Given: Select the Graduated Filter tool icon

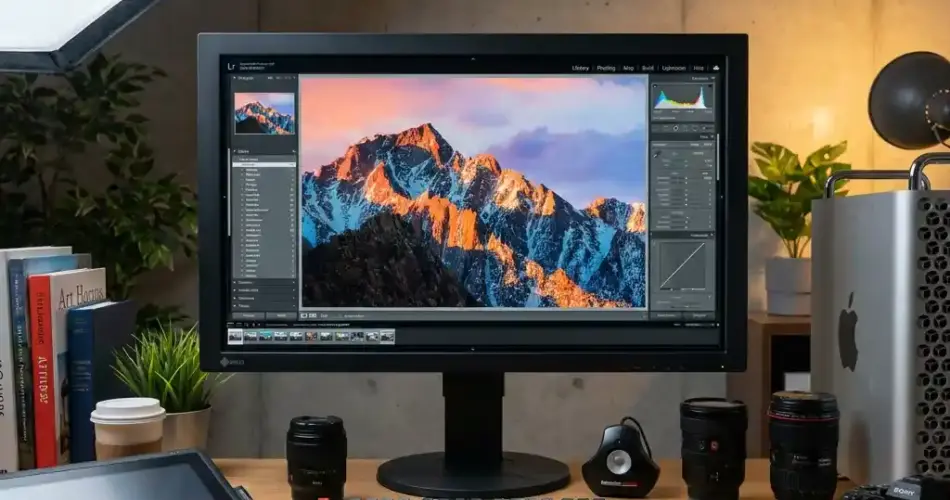Looking at the screenshot, I should [694, 128].
